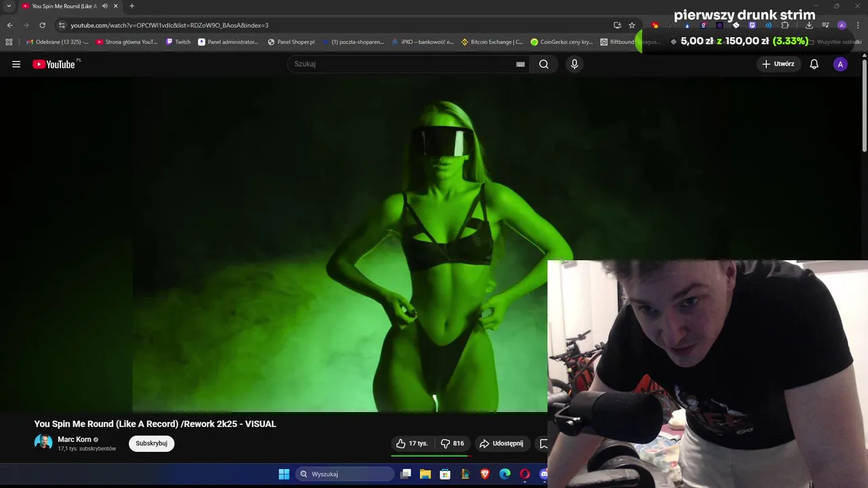Launch Brave browser from the taskbar
The width and height of the screenshot is (868, 488).
pyautogui.click(x=485, y=474)
